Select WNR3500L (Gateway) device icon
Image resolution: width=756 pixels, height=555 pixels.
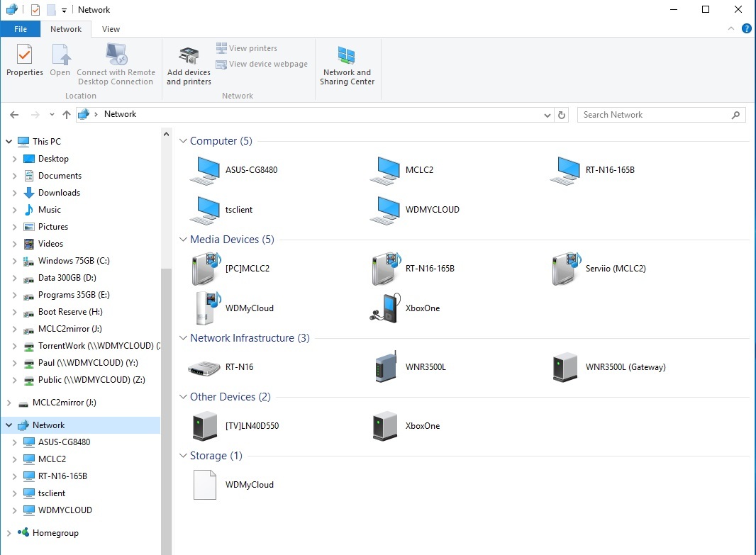pos(565,367)
